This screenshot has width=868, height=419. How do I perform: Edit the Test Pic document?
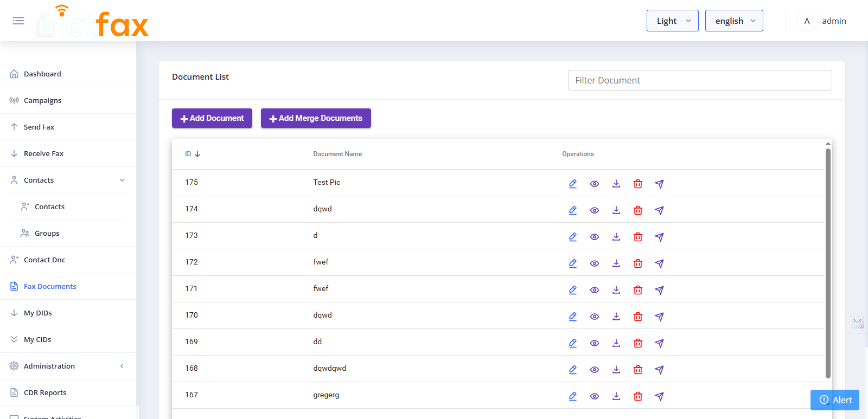pos(573,184)
